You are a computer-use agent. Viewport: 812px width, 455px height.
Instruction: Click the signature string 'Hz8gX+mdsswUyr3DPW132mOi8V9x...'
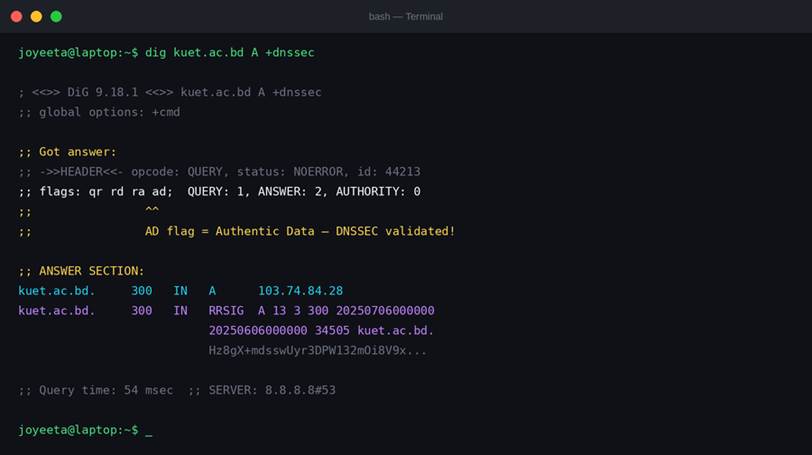(x=318, y=350)
